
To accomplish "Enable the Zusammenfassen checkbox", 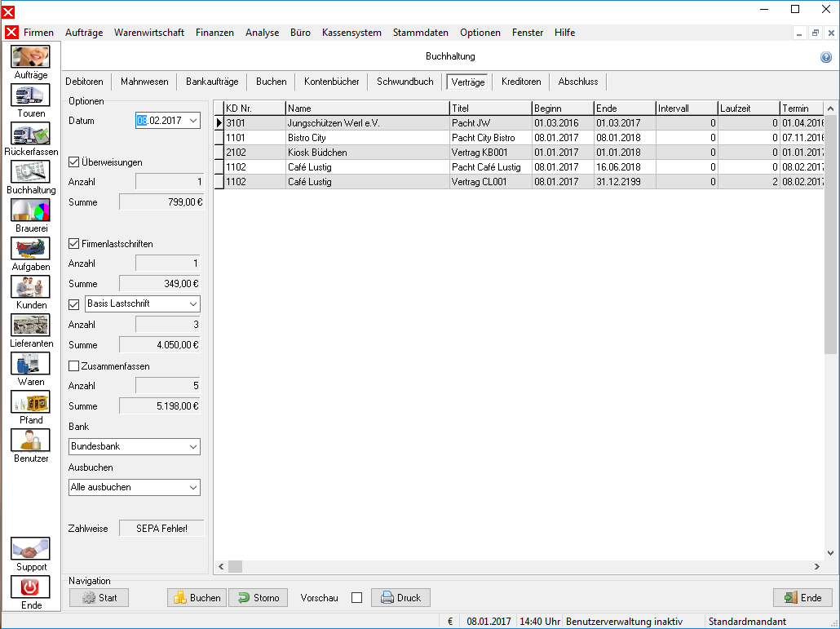I will [74, 366].
